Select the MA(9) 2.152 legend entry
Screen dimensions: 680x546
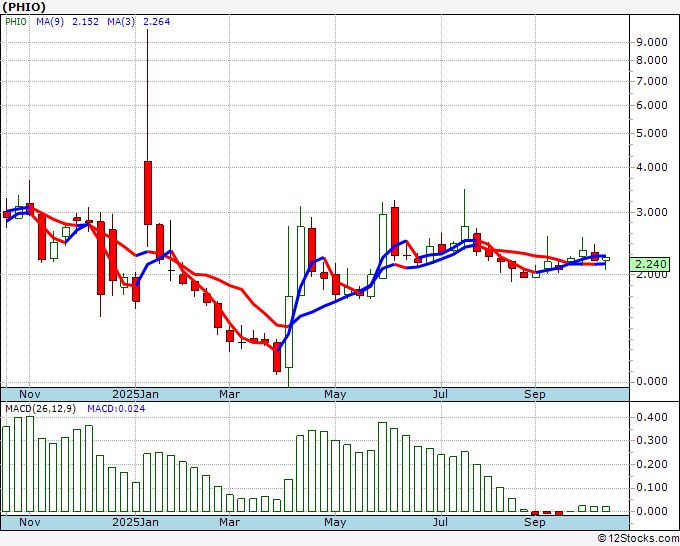point(65,22)
